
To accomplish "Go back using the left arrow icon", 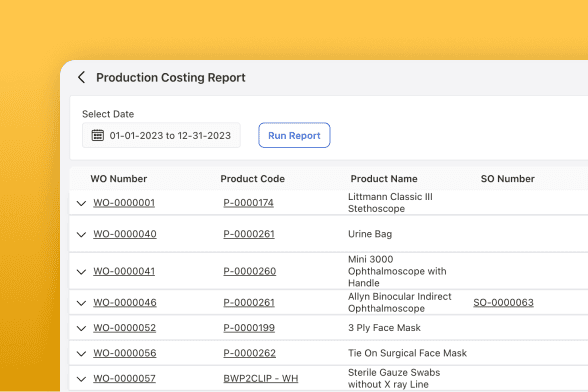I will 81,77.
